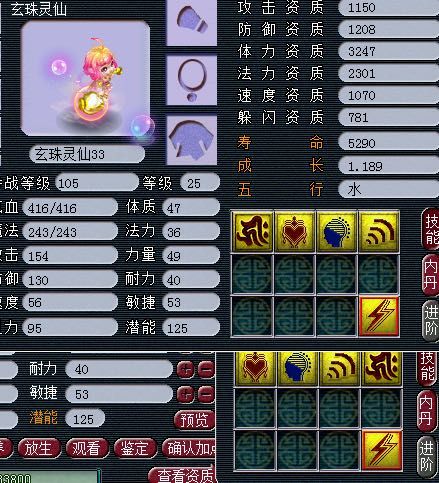The width and height of the screenshot is (439, 483).
Task: Click the lightning bolt skill in lower grid
Action: click(x=382, y=451)
